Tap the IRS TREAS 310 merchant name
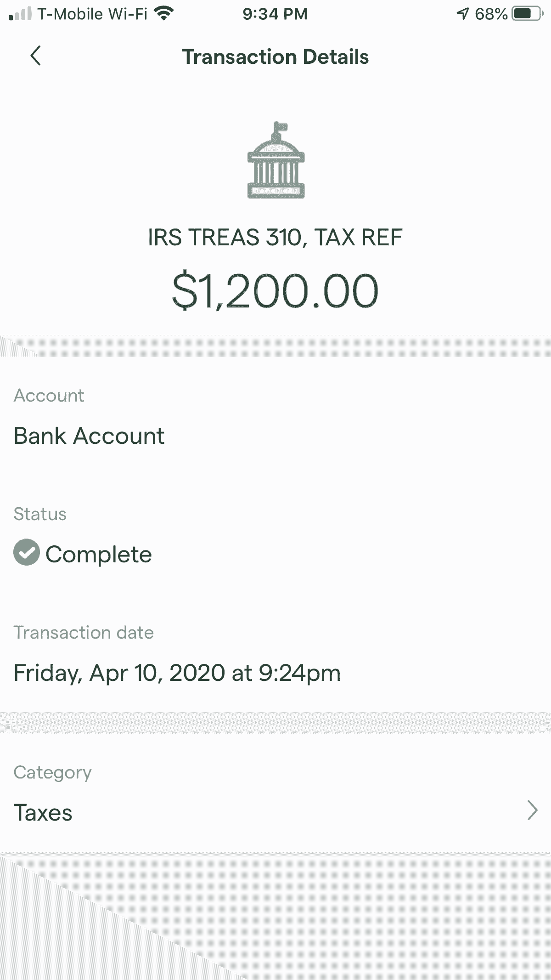This screenshot has height=980, width=551. (x=275, y=237)
